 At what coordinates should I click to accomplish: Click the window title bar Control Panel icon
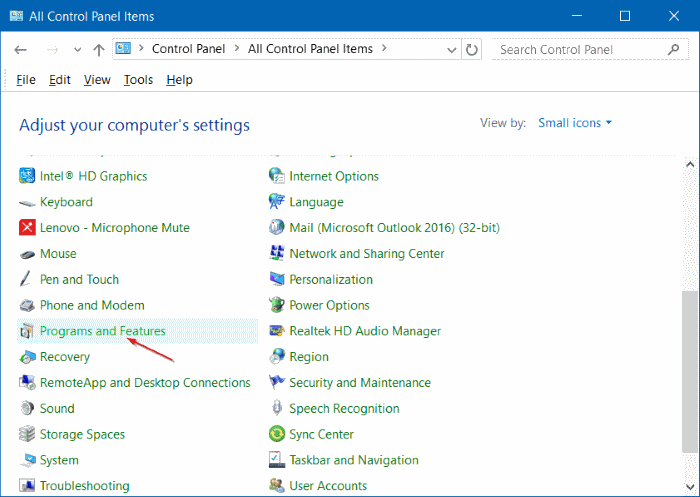pos(17,16)
